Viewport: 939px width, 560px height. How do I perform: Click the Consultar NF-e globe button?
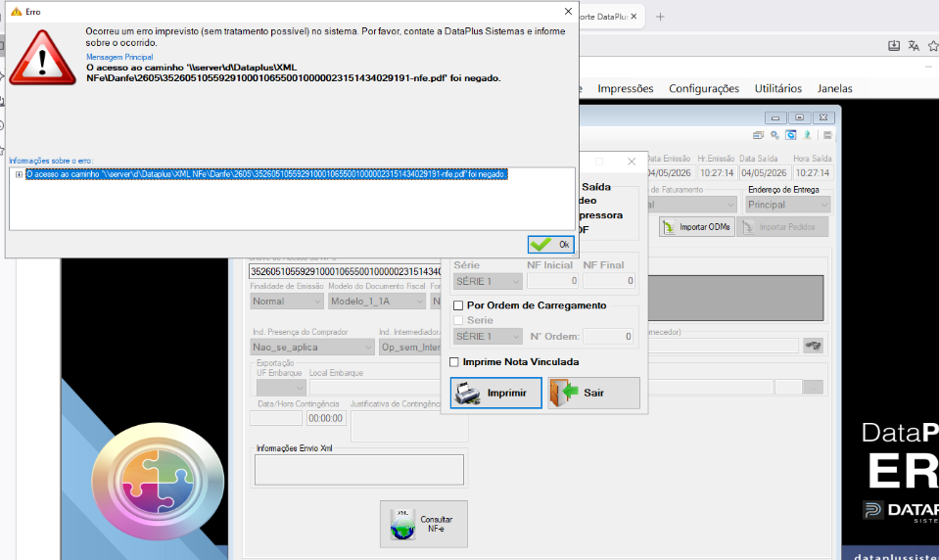[424, 524]
